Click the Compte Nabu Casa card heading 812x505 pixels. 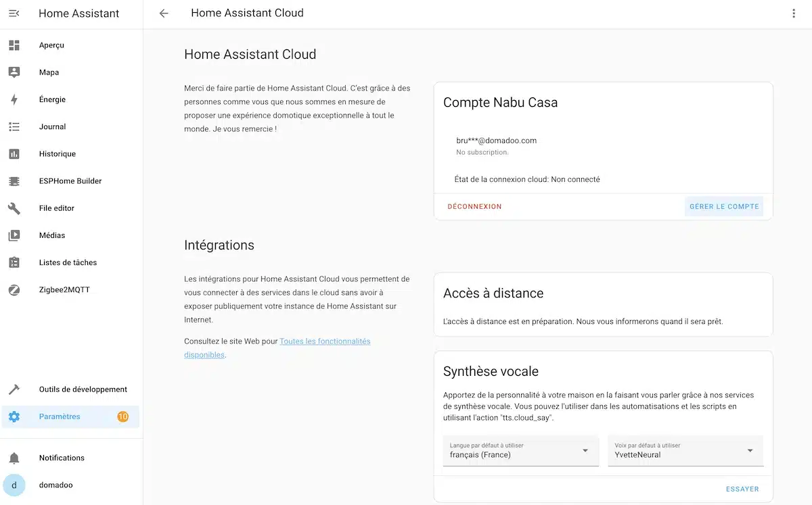500,103
